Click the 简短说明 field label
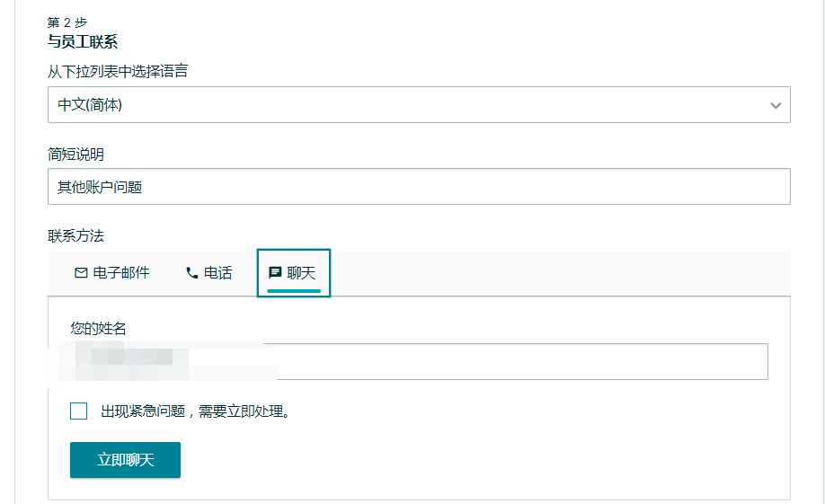This screenshot has width=825, height=504. click(x=75, y=155)
